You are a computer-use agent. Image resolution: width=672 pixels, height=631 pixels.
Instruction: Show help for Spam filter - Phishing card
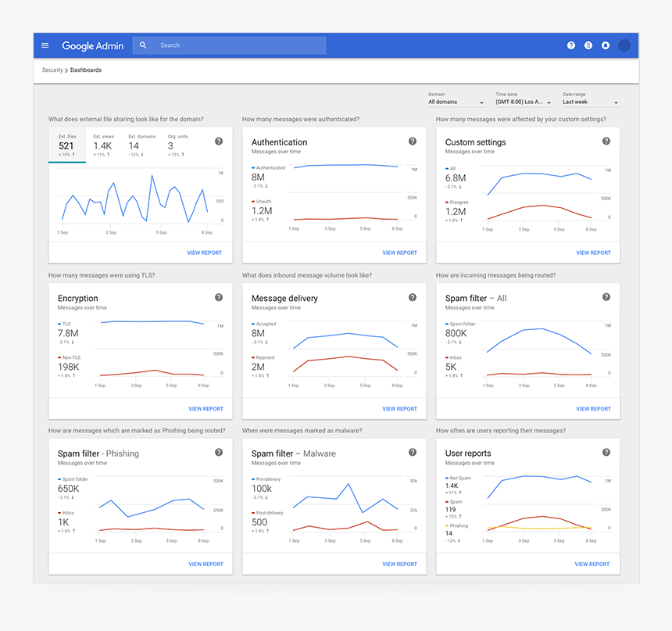(x=219, y=452)
